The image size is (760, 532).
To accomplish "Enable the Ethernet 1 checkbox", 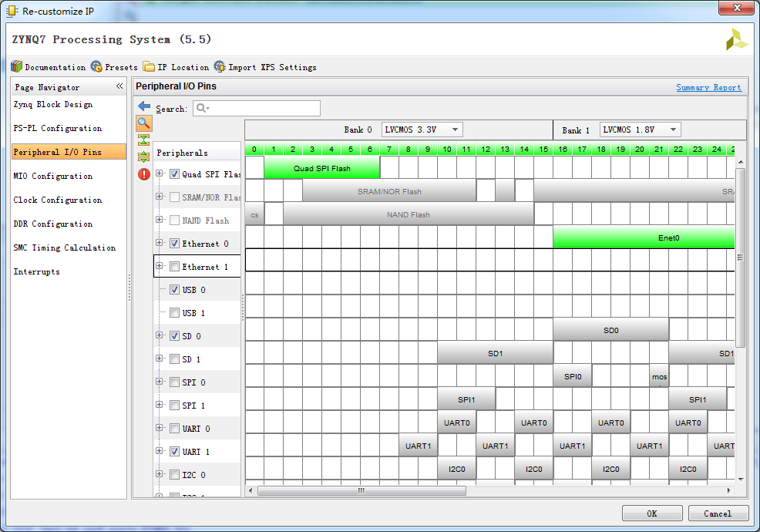I will (174, 266).
